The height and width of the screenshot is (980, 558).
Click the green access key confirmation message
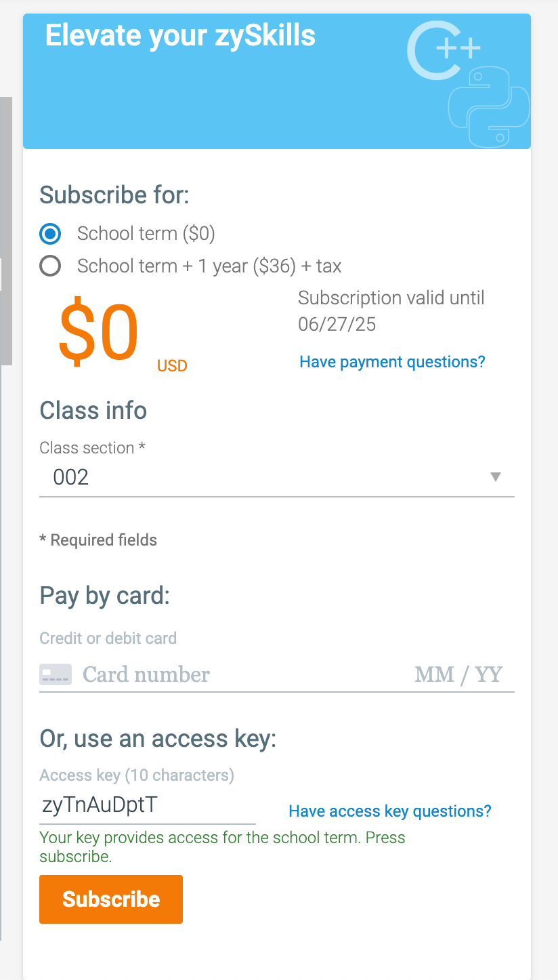222,846
